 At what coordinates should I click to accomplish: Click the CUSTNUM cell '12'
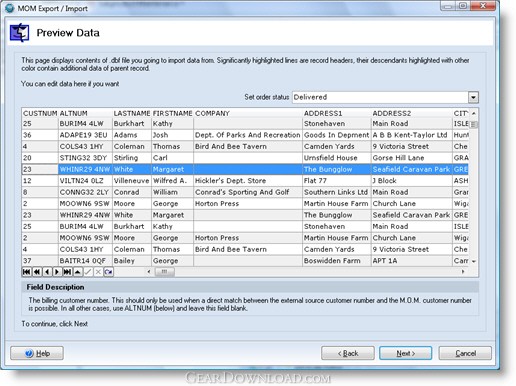coord(40,181)
